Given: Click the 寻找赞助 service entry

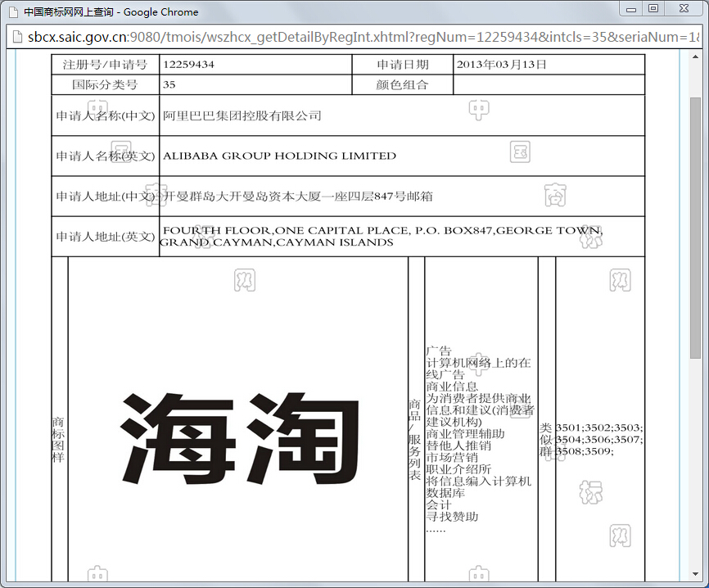Looking at the screenshot, I should 452,516.
